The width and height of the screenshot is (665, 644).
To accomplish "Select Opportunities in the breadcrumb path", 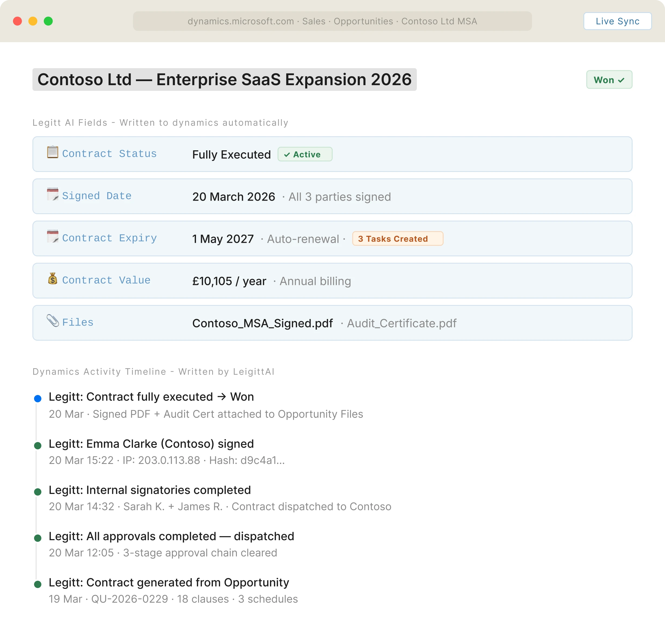I will point(363,21).
